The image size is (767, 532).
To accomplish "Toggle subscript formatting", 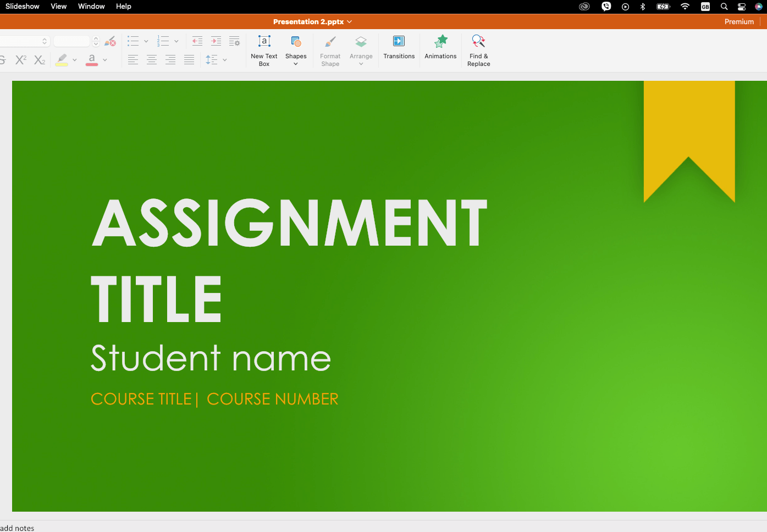I will pos(40,60).
